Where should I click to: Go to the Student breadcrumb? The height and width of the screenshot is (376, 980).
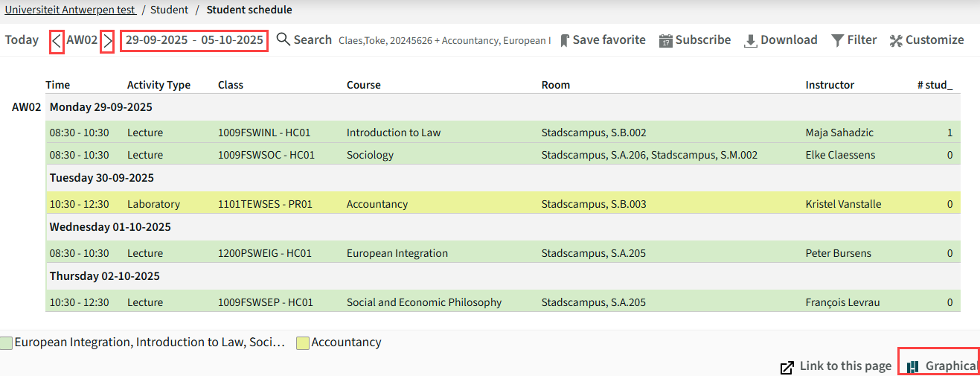(x=169, y=10)
